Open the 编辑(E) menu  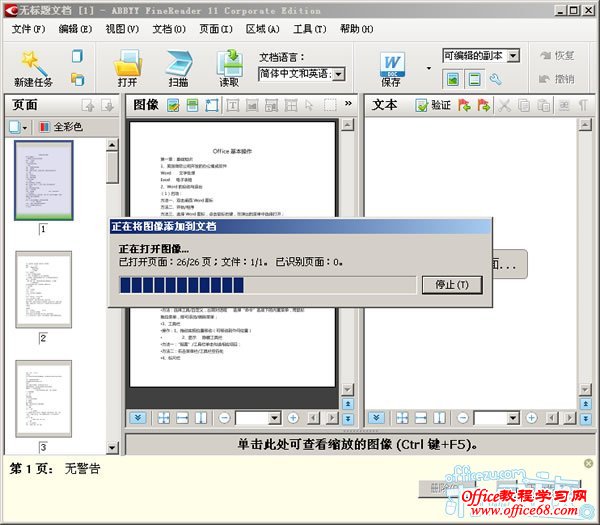pyautogui.click(x=75, y=29)
